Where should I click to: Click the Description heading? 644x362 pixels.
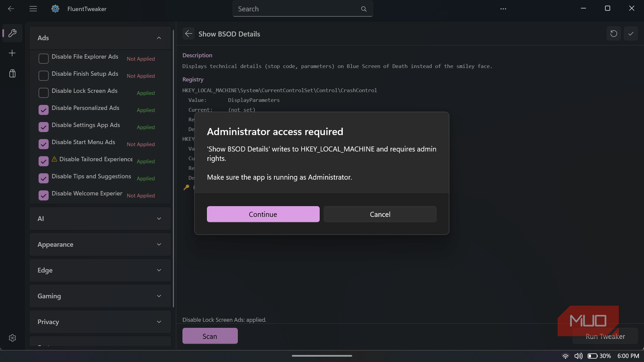[197, 55]
